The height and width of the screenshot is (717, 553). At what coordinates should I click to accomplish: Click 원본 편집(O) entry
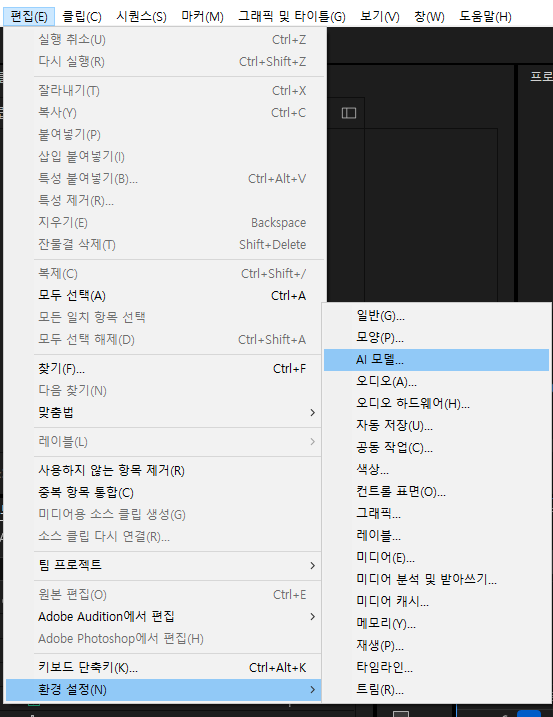pos(164,594)
